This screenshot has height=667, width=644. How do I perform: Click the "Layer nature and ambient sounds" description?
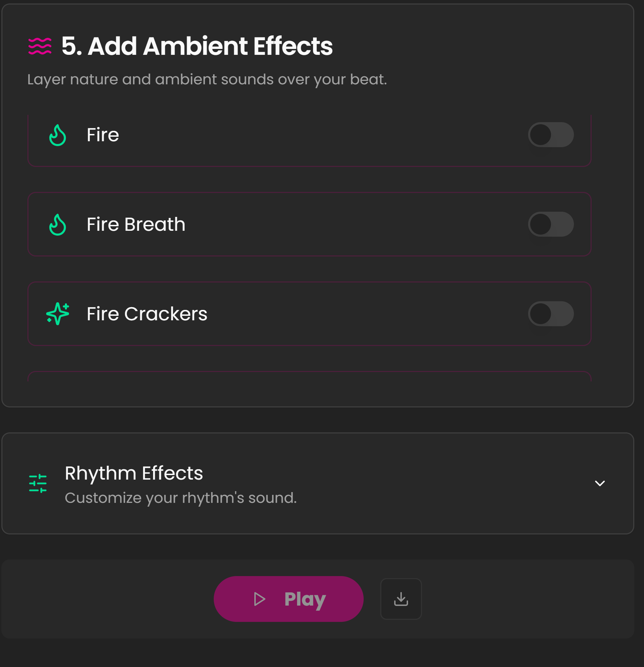point(207,79)
